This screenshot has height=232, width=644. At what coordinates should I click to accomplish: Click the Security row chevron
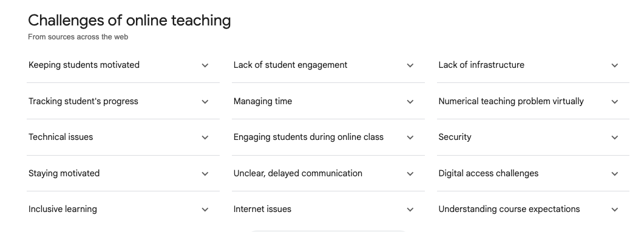coord(614,138)
